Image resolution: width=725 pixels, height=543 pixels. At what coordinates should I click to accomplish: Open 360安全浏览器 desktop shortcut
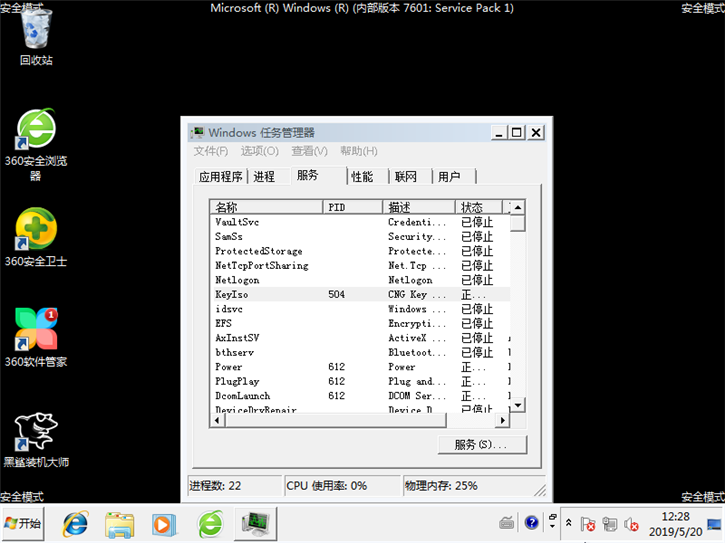(x=36, y=144)
